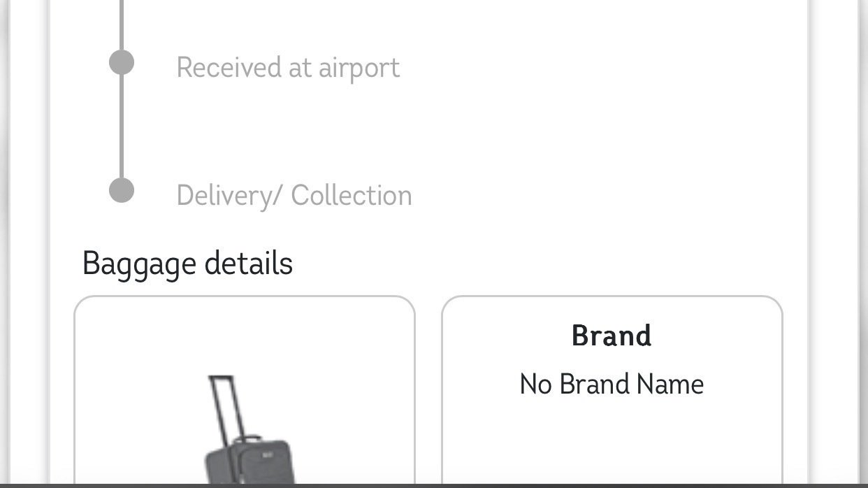Click empty area of the Brand card

tap(612, 440)
